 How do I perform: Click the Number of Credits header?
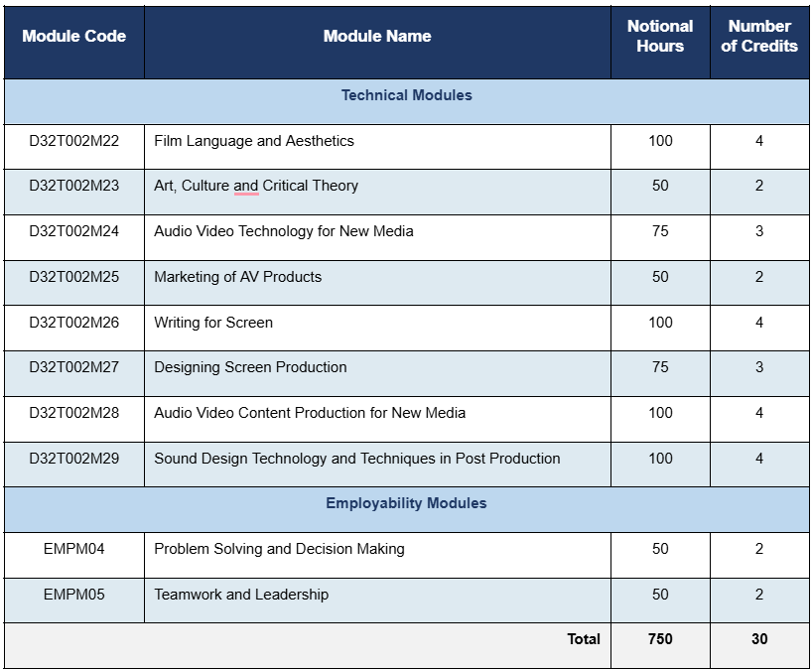point(759,37)
